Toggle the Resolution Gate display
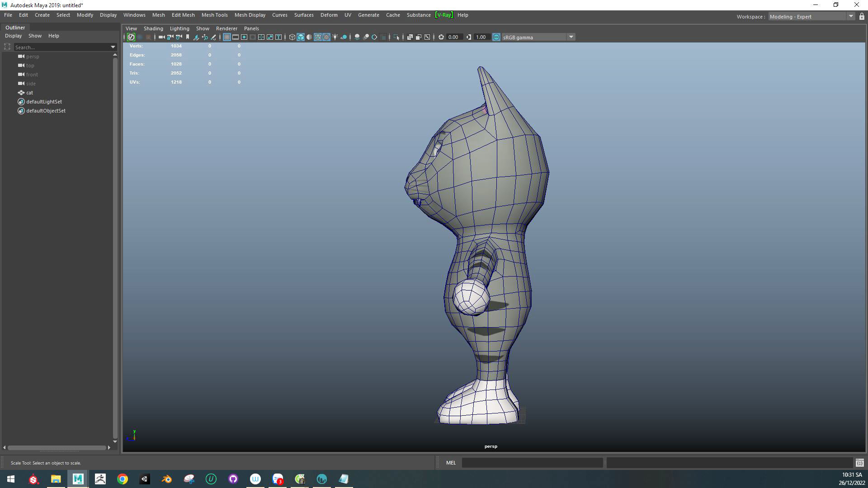Image resolution: width=868 pixels, height=488 pixels. coord(244,37)
